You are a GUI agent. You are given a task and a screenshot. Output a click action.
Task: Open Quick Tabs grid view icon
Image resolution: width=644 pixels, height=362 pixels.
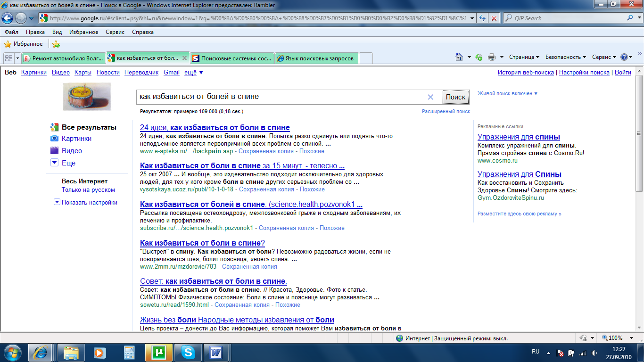tap(8, 58)
